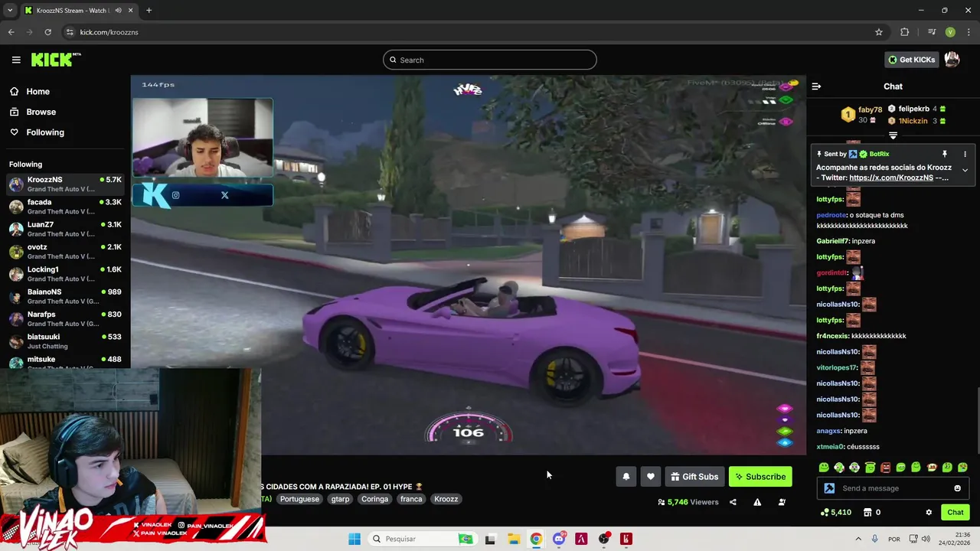Click the X icon on stream overlay
The height and width of the screenshot is (551, 980).
coord(224,195)
